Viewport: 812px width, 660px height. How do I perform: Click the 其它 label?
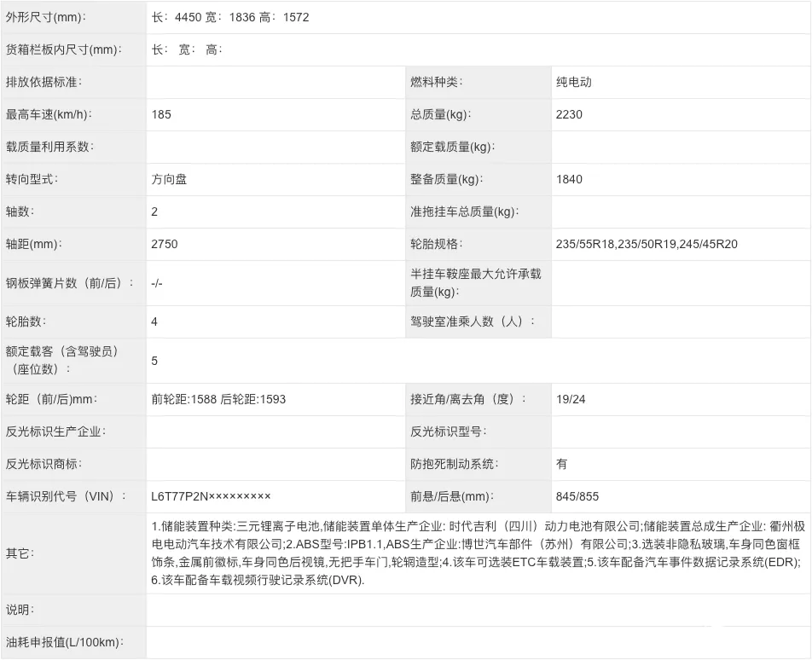(20, 554)
